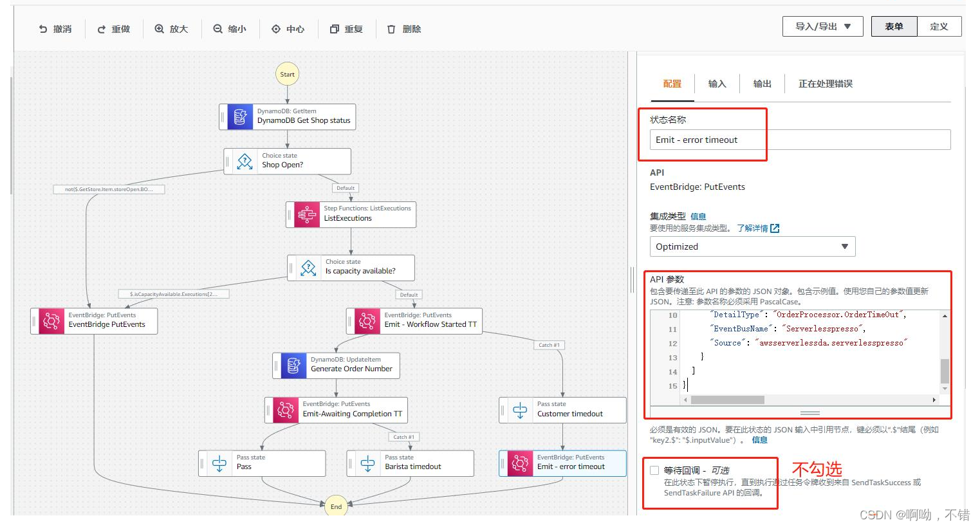Click EventBridge icon on Emit-Awaiting Completion TT state

point(286,410)
